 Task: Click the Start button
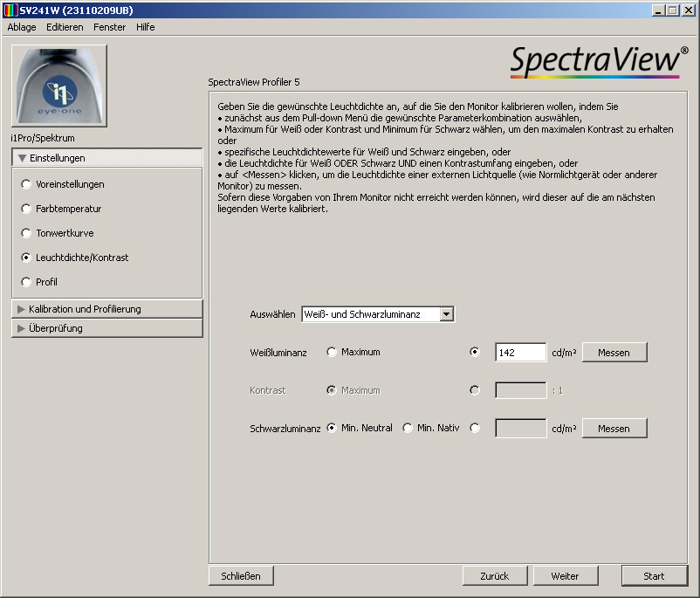coord(654,575)
